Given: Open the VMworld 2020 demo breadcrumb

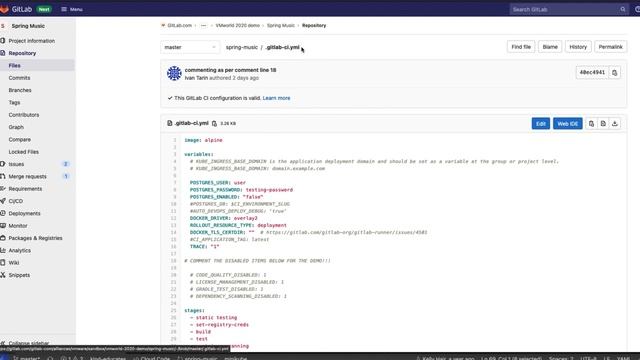Looking at the screenshot, I should [x=238, y=25].
